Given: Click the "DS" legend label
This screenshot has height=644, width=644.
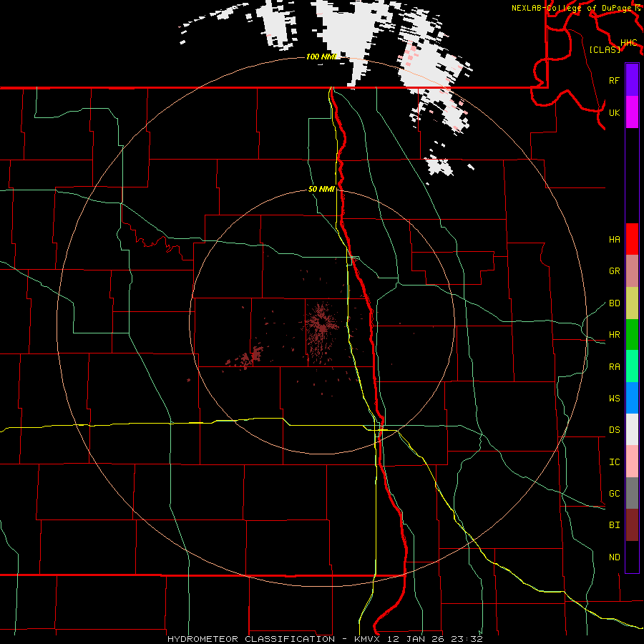Looking at the screenshot, I should click(x=614, y=430).
